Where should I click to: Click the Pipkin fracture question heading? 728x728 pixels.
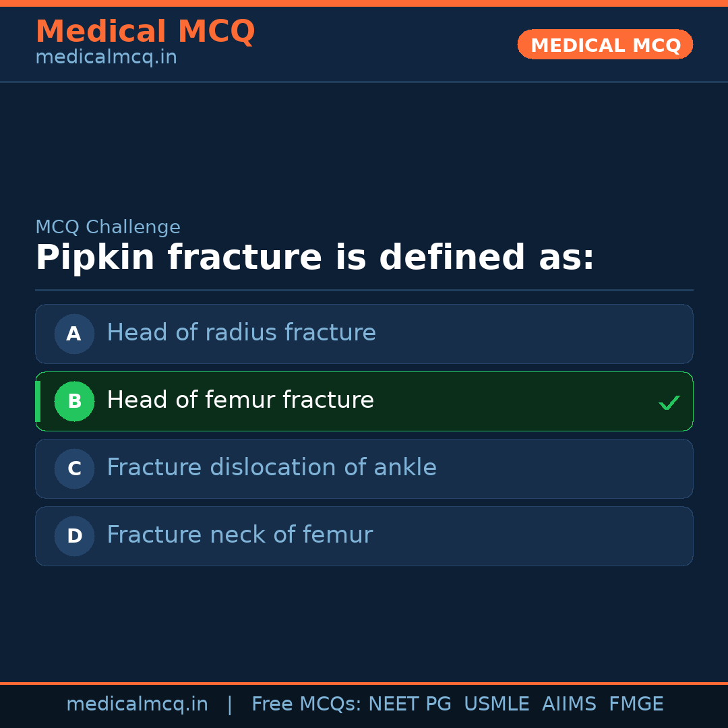click(315, 258)
